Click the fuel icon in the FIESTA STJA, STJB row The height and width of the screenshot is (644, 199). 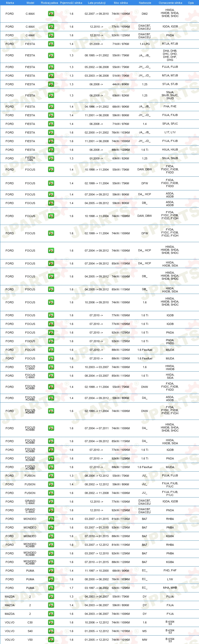pos(51,84)
